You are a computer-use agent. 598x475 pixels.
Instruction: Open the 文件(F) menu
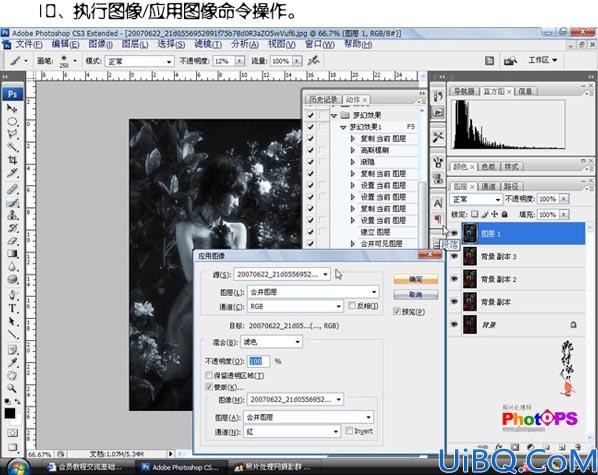[28, 44]
